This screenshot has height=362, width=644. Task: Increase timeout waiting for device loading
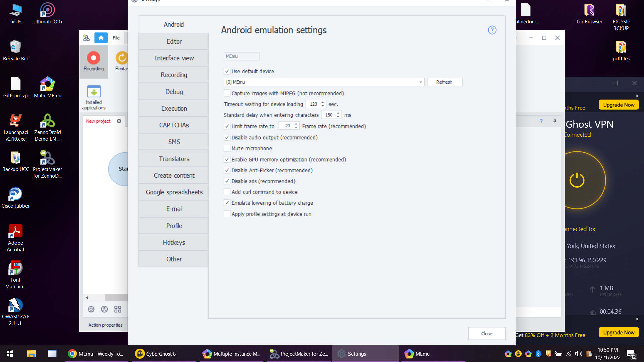click(x=323, y=102)
